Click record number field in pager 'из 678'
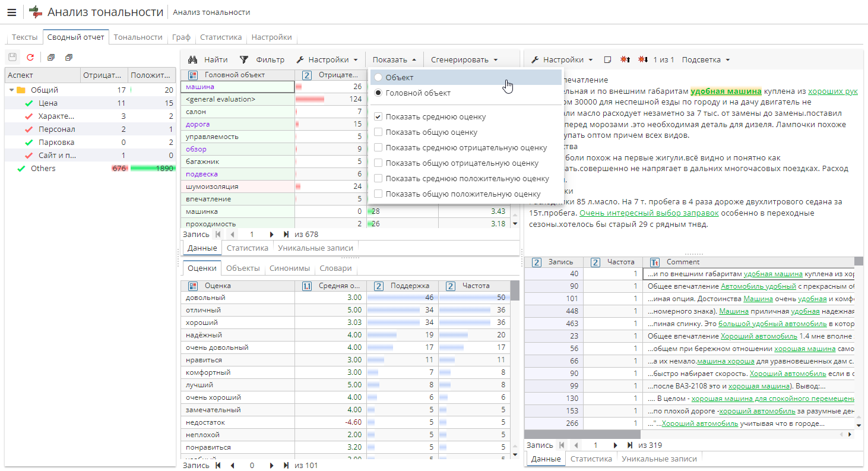 pos(252,234)
